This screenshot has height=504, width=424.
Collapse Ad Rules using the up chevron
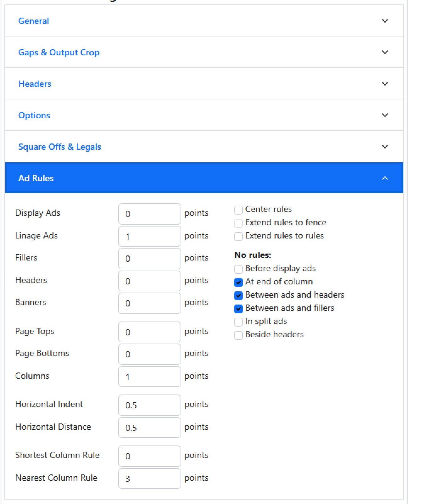[x=385, y=178]
